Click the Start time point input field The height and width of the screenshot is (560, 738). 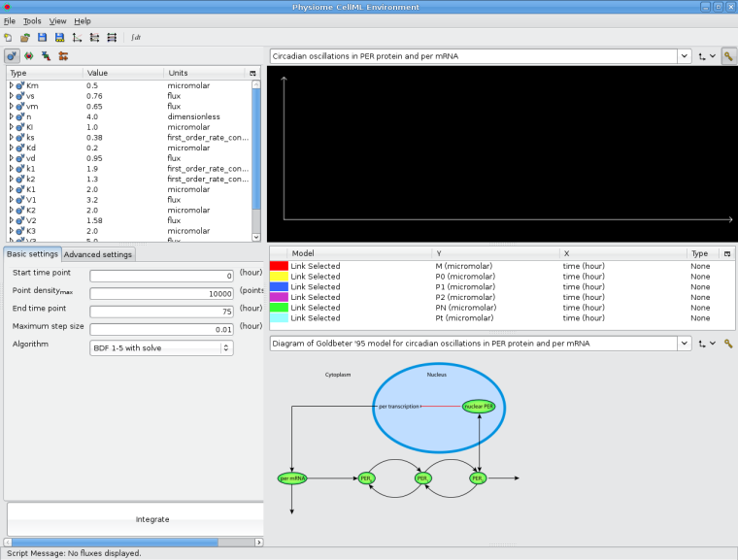[161, 276]
